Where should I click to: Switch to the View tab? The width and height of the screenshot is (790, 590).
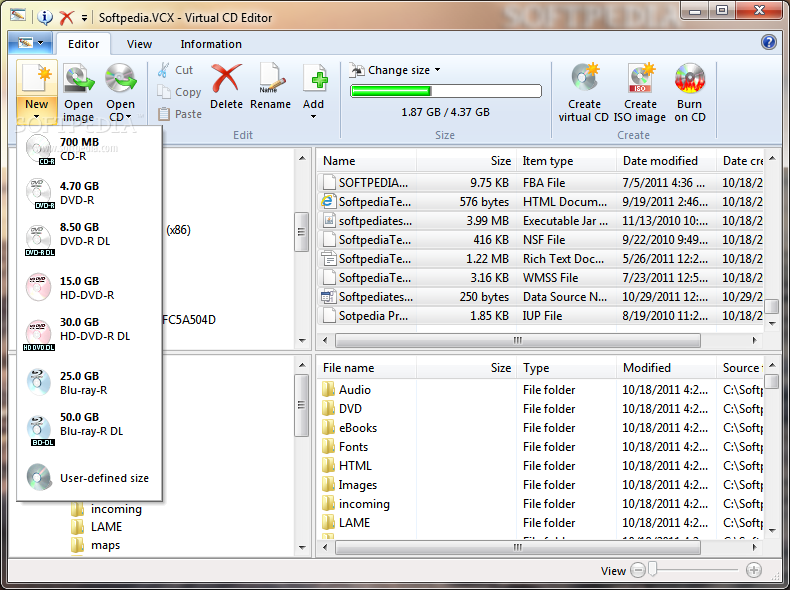[139, 44]
